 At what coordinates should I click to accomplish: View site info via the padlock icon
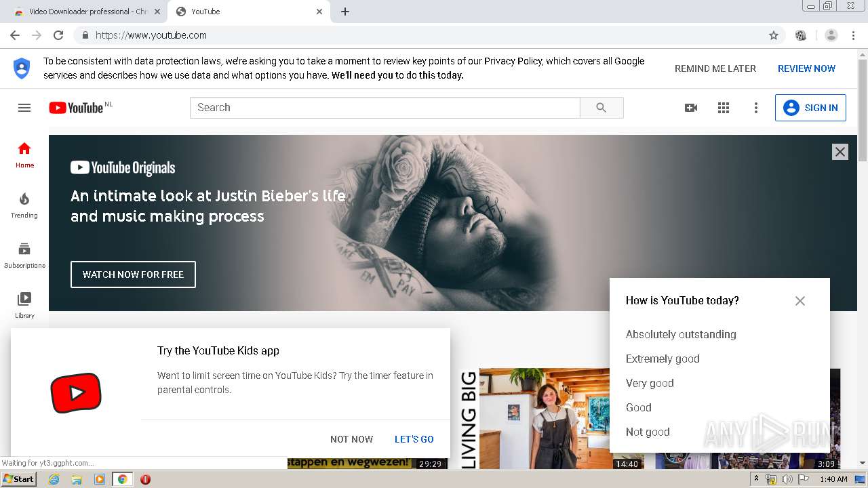click(85, 35)
